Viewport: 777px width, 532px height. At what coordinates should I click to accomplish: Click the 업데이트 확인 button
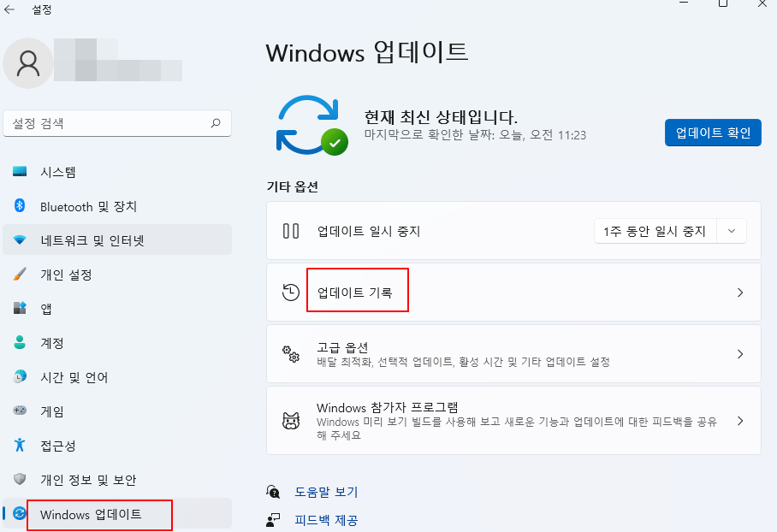(713, 133)
